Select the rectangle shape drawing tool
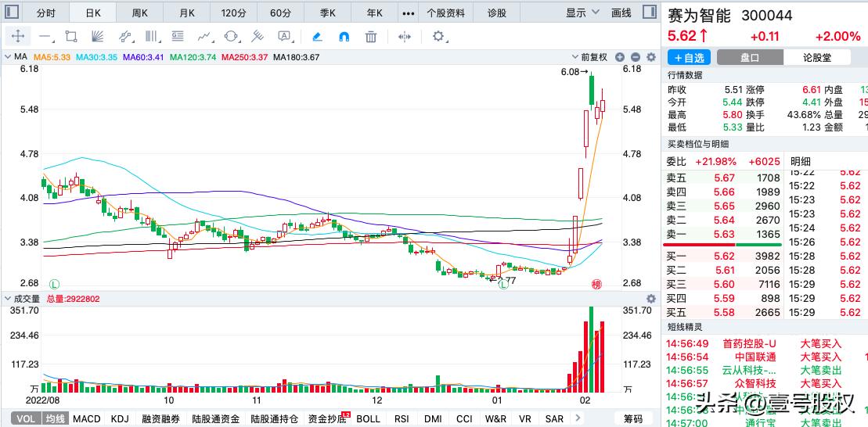 (71, 37)
